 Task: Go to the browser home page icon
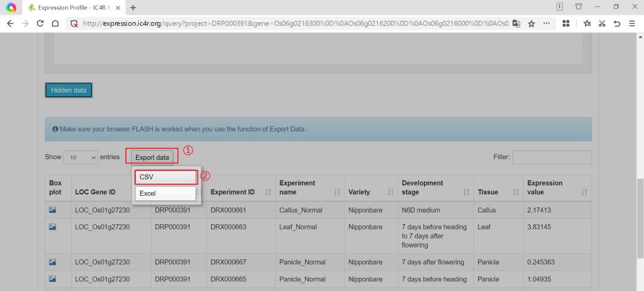(x=55, y=23)
